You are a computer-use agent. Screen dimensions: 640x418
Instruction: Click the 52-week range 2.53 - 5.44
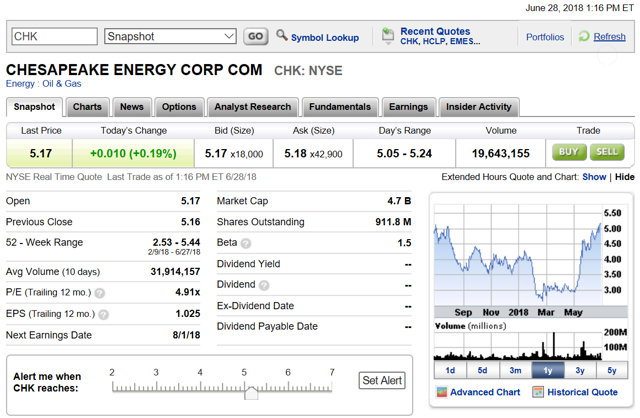pos(176,242)
